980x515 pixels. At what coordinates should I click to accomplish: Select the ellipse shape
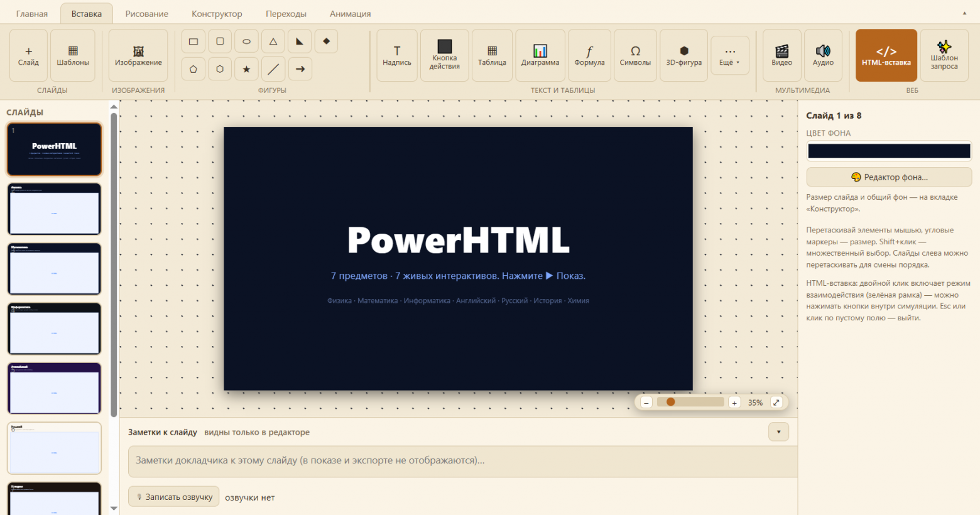[x=246, y=41]
